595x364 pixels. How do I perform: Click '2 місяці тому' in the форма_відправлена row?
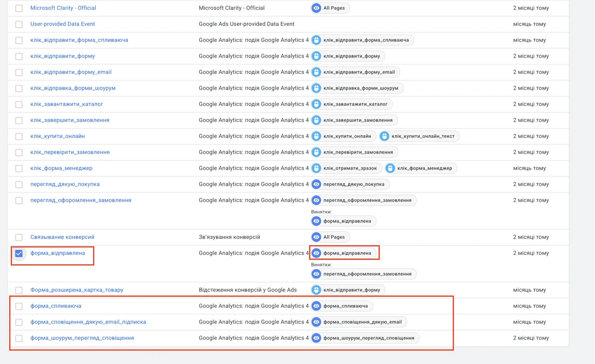tap(531, 253)
